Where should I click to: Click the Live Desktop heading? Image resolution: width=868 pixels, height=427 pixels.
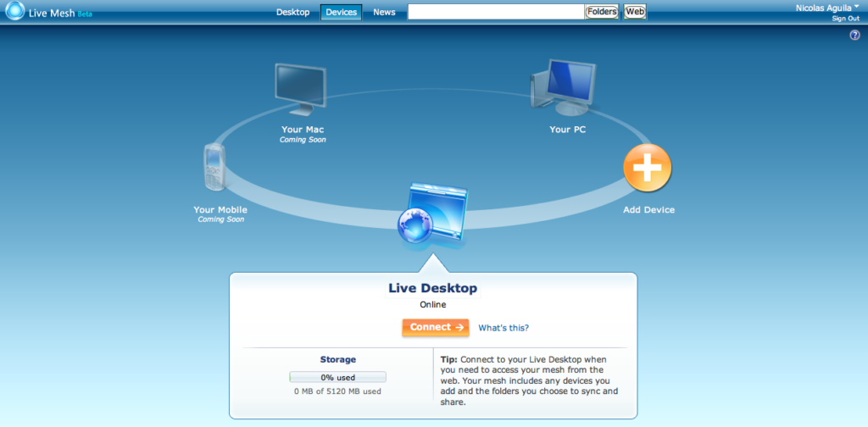click(433, 288)
